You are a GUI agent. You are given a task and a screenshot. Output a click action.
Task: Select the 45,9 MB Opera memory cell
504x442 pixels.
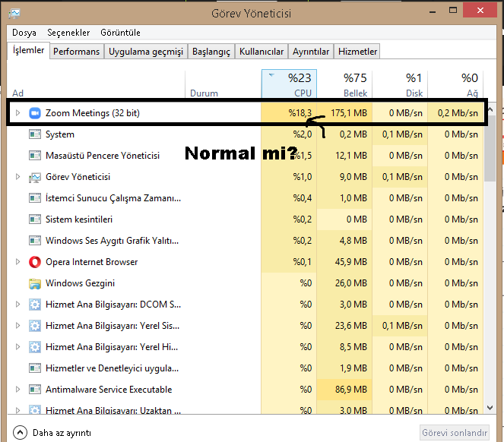(344, 262)
